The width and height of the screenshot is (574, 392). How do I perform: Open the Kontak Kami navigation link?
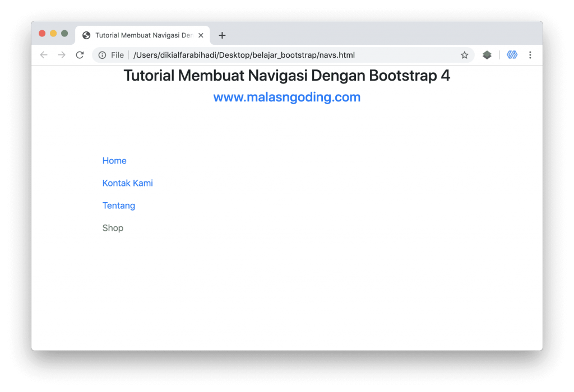pyautogui.click(x=127, y=183)
